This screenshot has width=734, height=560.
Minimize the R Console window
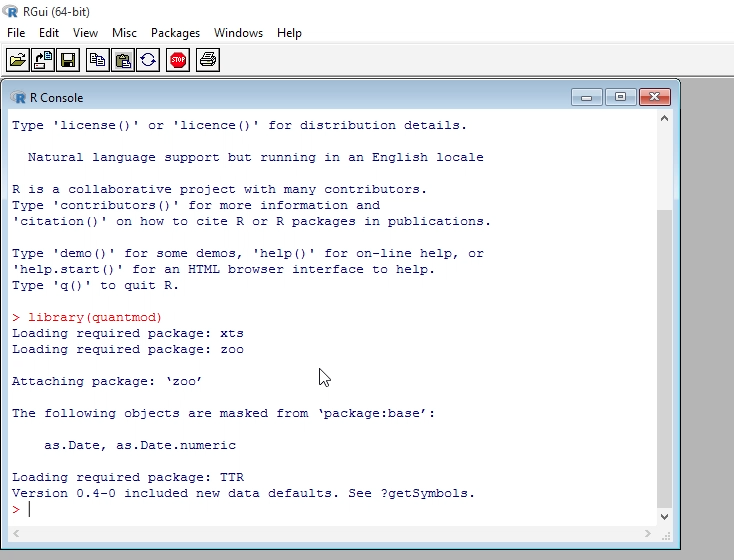click(x=587, y=97)
